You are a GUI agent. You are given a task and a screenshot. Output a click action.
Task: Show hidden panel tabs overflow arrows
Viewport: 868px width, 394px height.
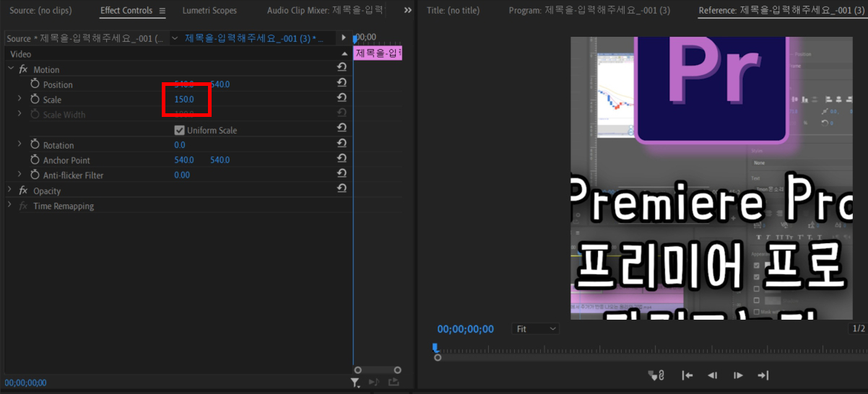(407, 11)
